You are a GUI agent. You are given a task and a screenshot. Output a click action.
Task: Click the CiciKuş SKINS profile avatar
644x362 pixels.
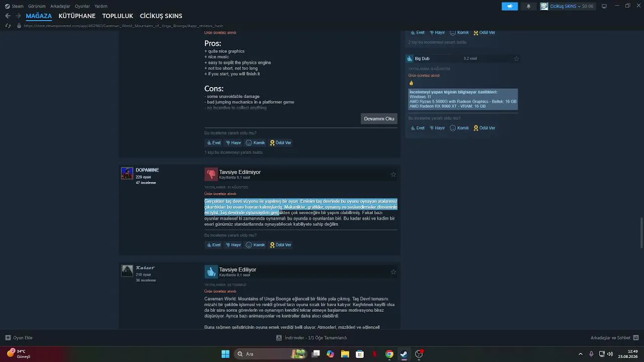(544, 6)
